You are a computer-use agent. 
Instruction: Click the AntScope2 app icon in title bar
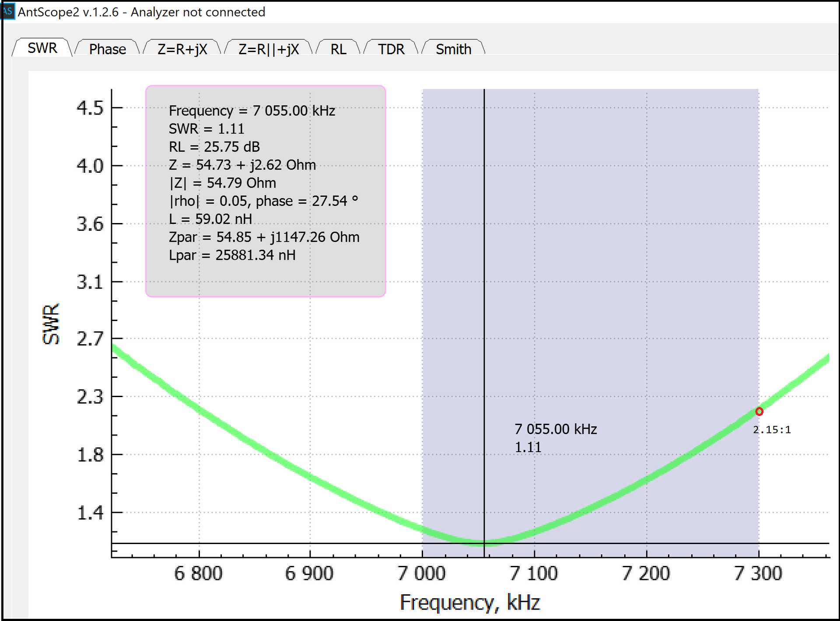tap(7, 11)
